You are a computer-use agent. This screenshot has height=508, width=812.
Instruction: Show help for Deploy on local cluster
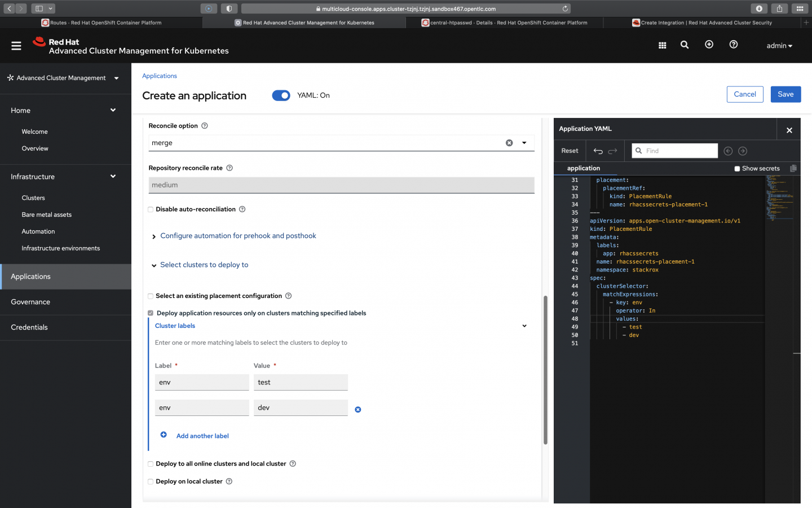point(229,481)
